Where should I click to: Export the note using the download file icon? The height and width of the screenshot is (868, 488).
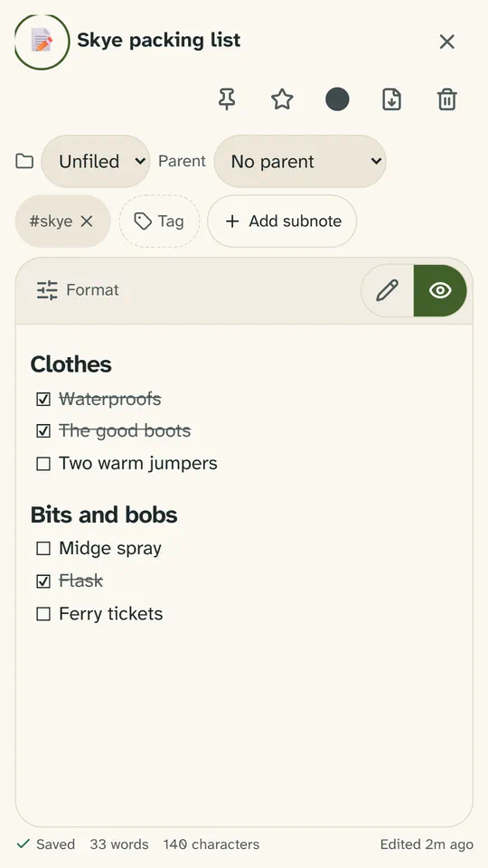pos(391,99)
